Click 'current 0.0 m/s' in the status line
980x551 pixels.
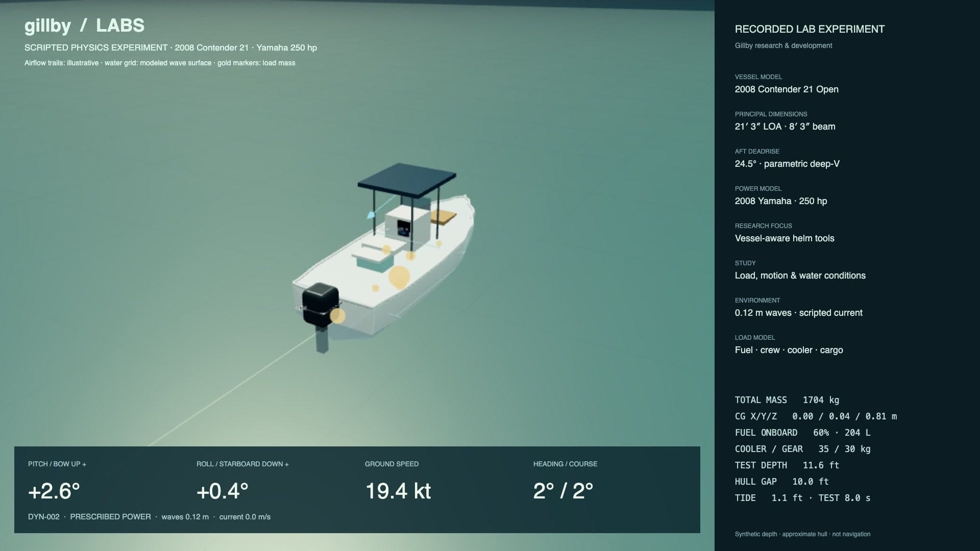click(245, 517)
